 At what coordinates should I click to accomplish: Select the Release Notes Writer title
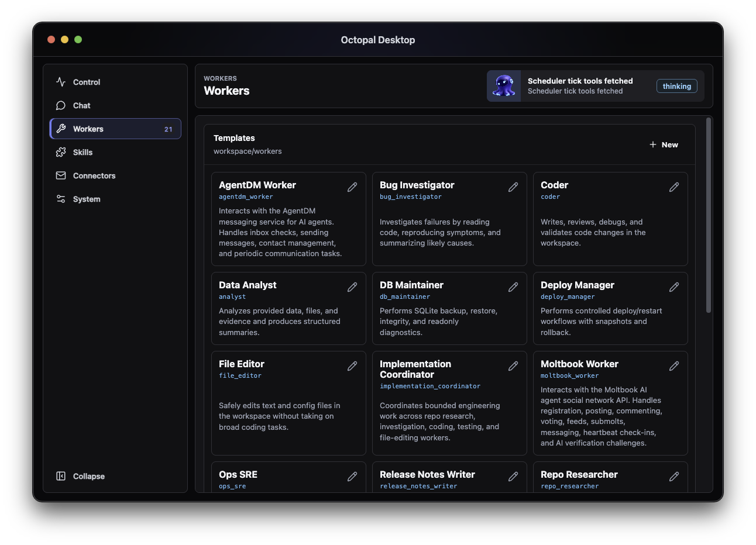pyautogui.click(x=427, y=474)
